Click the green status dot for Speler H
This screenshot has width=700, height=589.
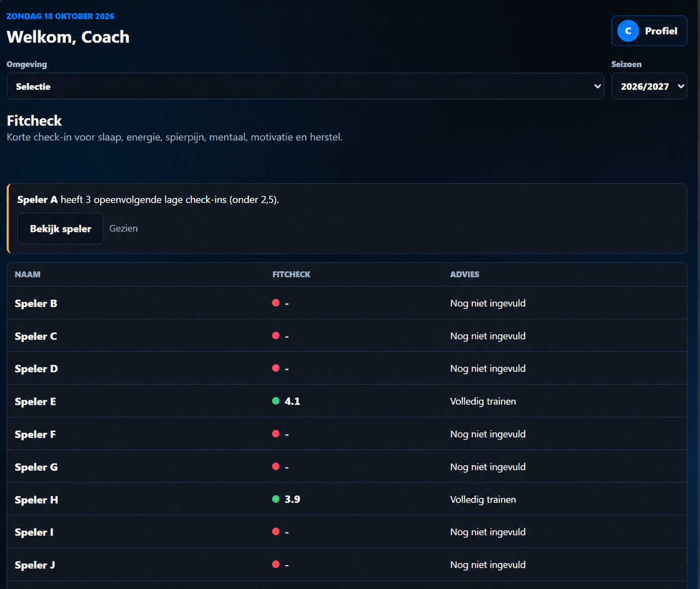(275, 499)
